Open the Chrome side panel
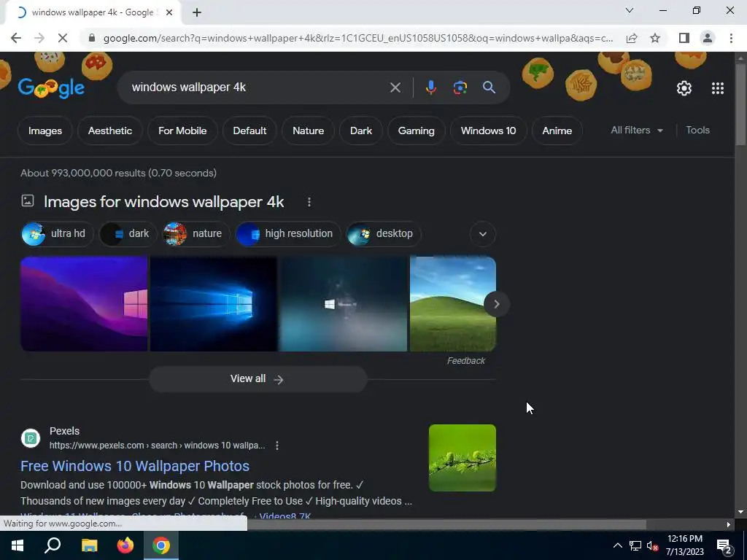The image size is (747, 560). (684, 38)
